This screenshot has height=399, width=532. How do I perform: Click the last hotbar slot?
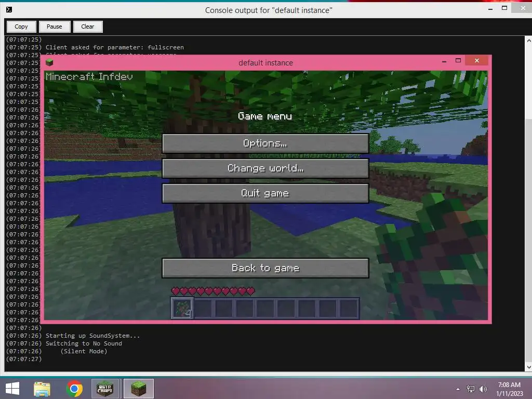(x=348, y=309)
